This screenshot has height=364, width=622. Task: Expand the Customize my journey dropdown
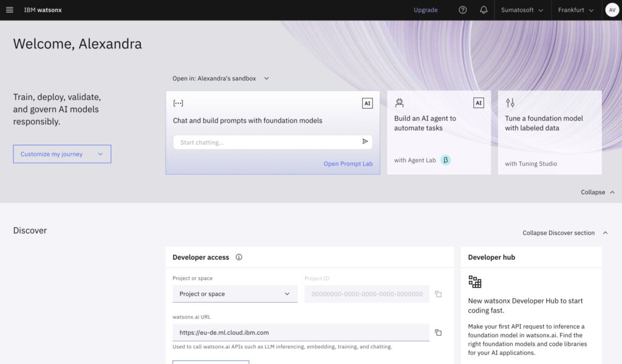(x=62, y=154)
